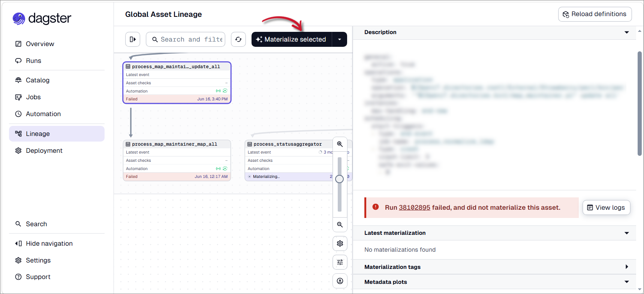Click Failed status Jun 16, 3:40 PM
Screen dimensions: 644x294
click(x=177, y=99)
